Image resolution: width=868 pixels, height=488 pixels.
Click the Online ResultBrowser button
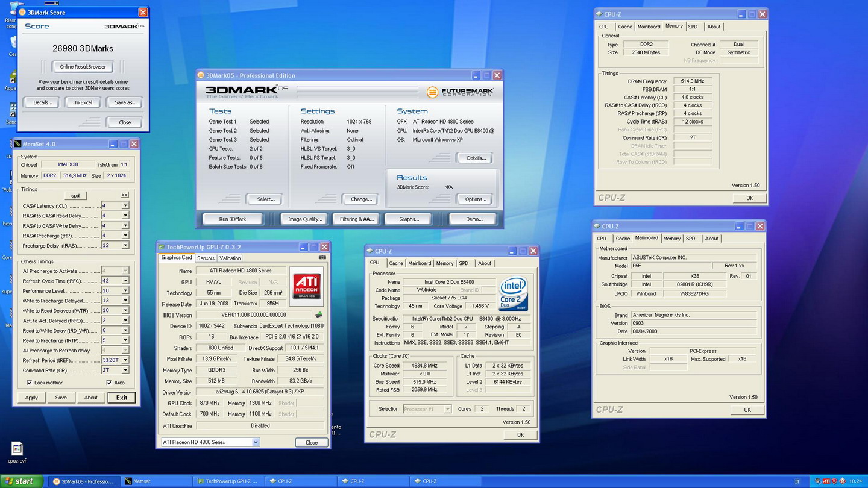point(83,67)
